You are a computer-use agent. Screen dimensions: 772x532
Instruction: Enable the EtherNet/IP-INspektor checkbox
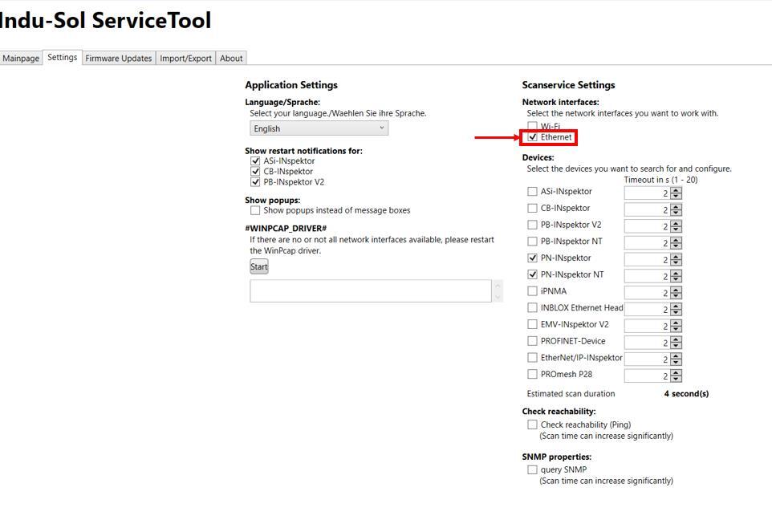point(532,357)
